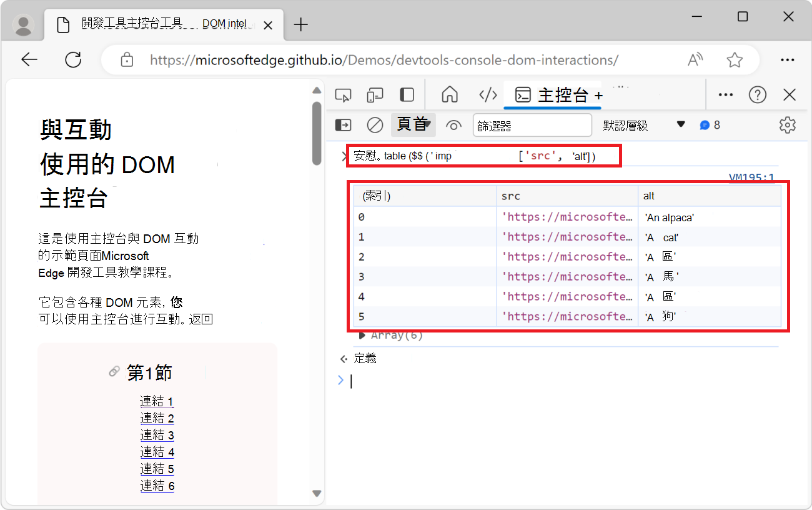Follow the 連結 5 hyperlink
The width and height of the screenshot is (812, 510).
point(156,468)
